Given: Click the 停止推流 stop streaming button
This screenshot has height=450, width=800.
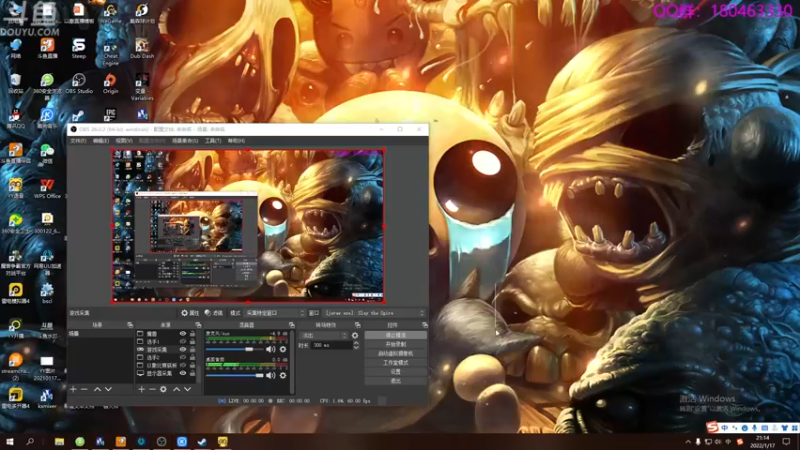Looking at the screenshot, I should pyautogui.click(x=395, y=335).
